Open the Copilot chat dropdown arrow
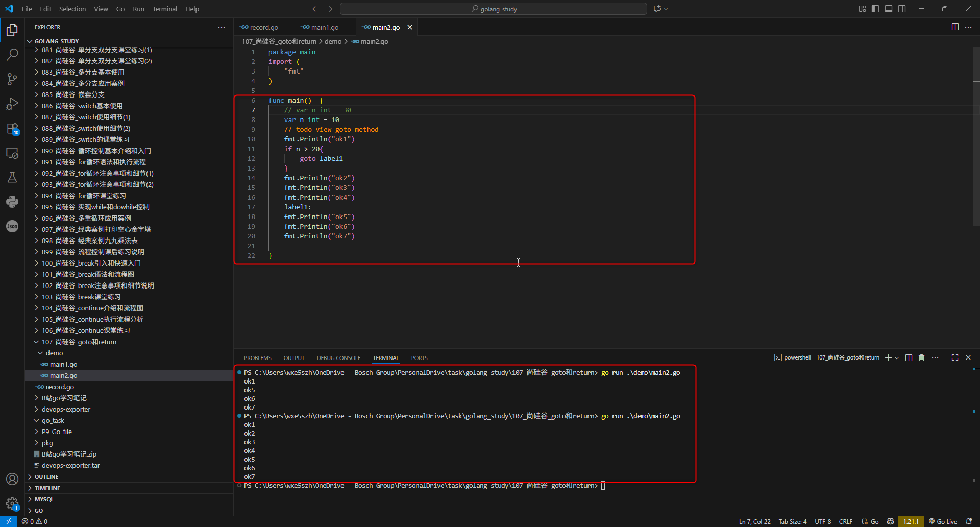 [666, 9]
